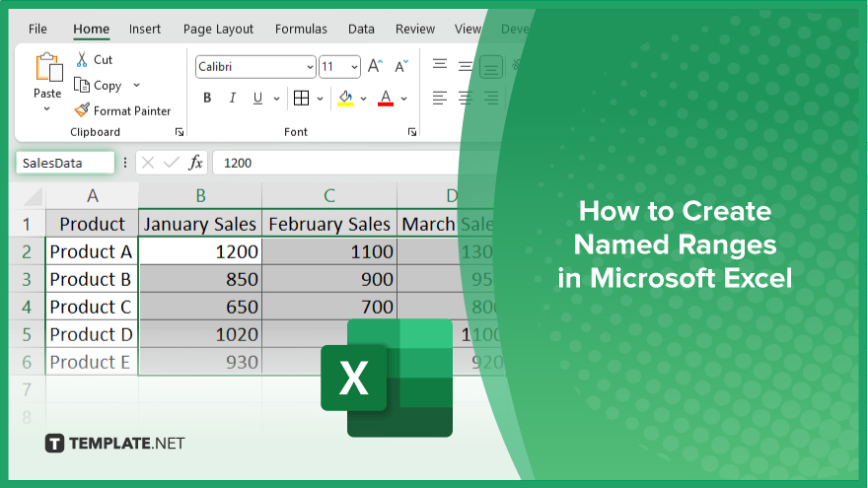
Task: Click the top align icon
Action: click(440, 65)
